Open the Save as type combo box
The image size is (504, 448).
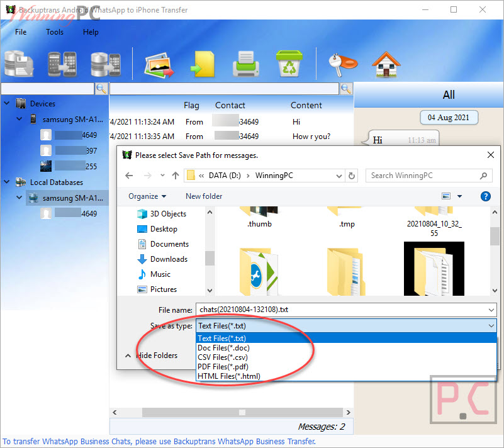point(346,326)
